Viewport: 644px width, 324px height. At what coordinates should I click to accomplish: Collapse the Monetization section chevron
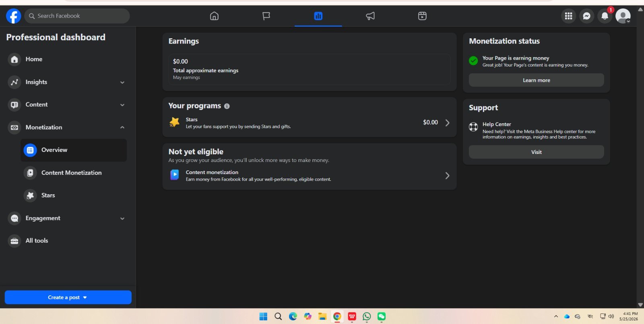point(122,127)
